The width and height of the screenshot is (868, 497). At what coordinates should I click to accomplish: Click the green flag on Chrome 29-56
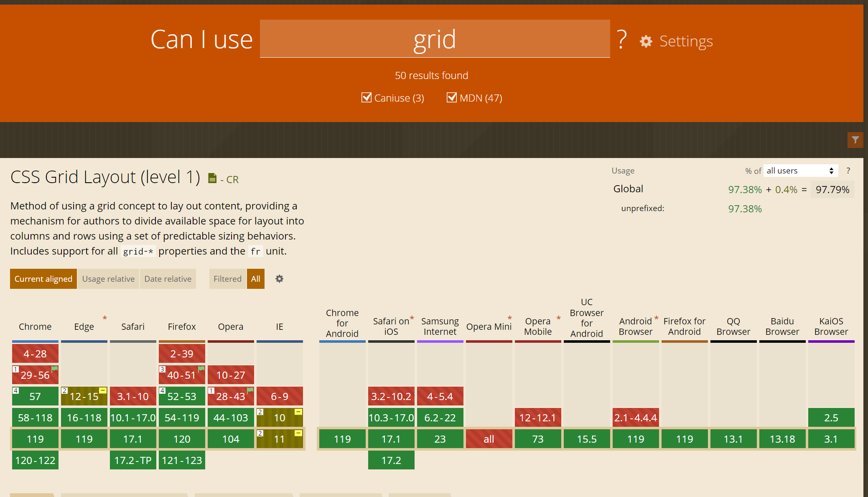pos(54,369)
